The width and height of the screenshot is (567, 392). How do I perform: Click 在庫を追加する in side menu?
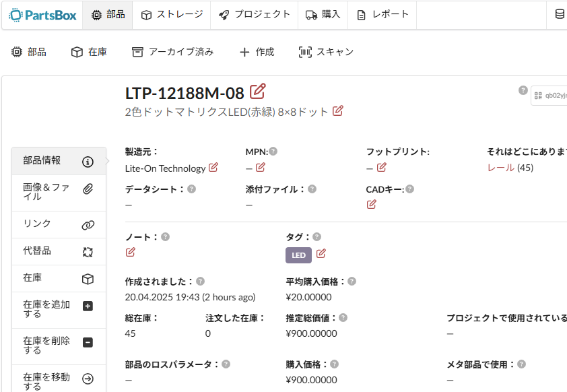pyautogui.click(x=59, y=310)
